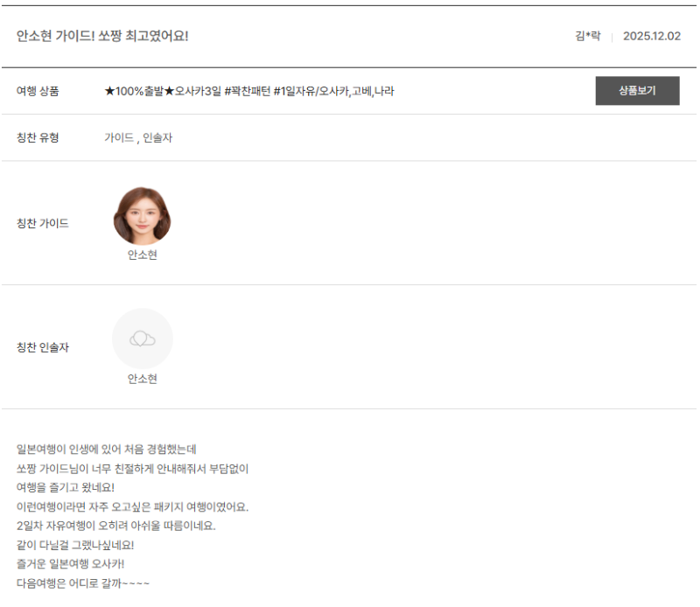
Task: Open the product title ★100%출발★오사카3일
Action: point(248,91)
